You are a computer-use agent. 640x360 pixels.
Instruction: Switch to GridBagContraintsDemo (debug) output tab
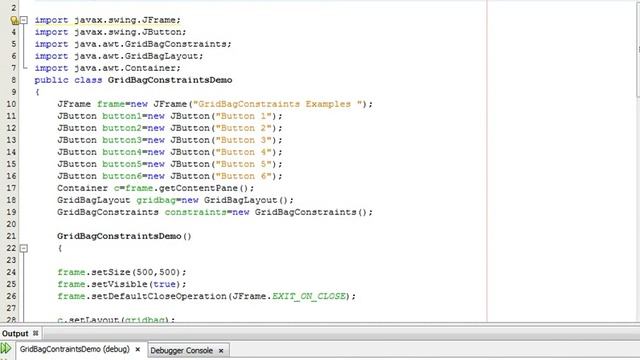point(74,349)
